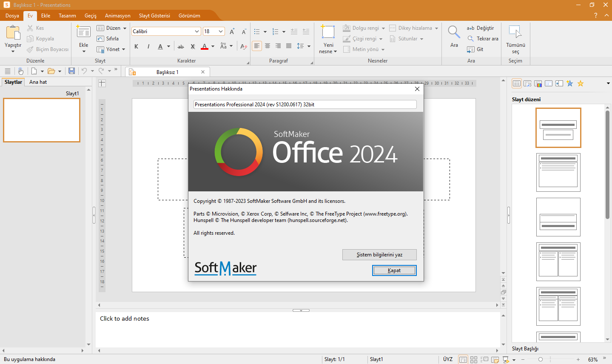Switch to notes view in status bar
The image size is (612, 364).
click(x=495, y=359)
